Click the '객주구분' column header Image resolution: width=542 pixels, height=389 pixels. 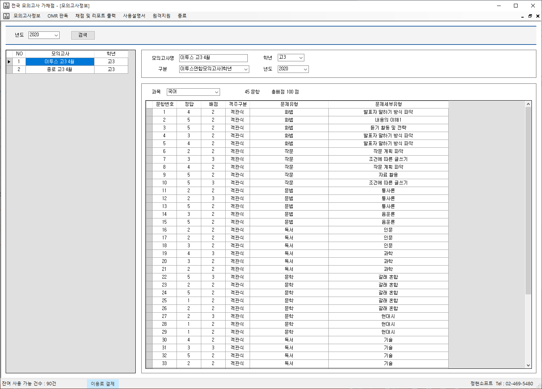pyautogui.click(x=237, y=104)
